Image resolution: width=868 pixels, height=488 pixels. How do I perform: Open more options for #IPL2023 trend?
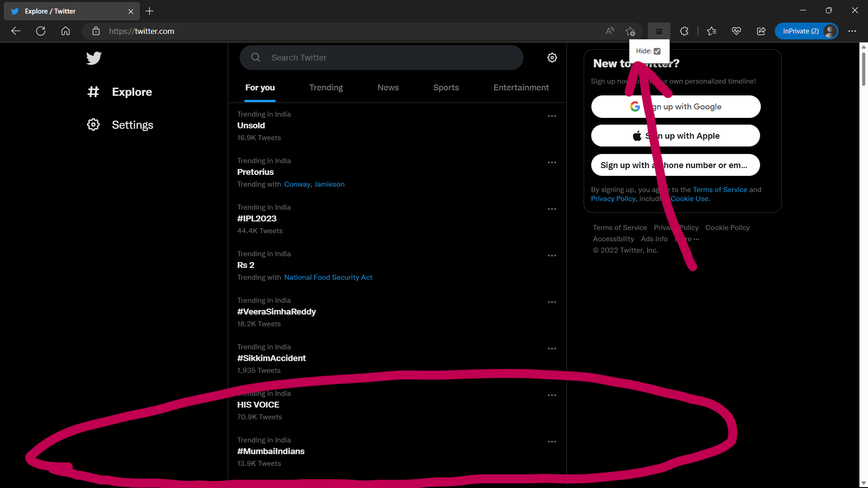(x=552, y=209)
